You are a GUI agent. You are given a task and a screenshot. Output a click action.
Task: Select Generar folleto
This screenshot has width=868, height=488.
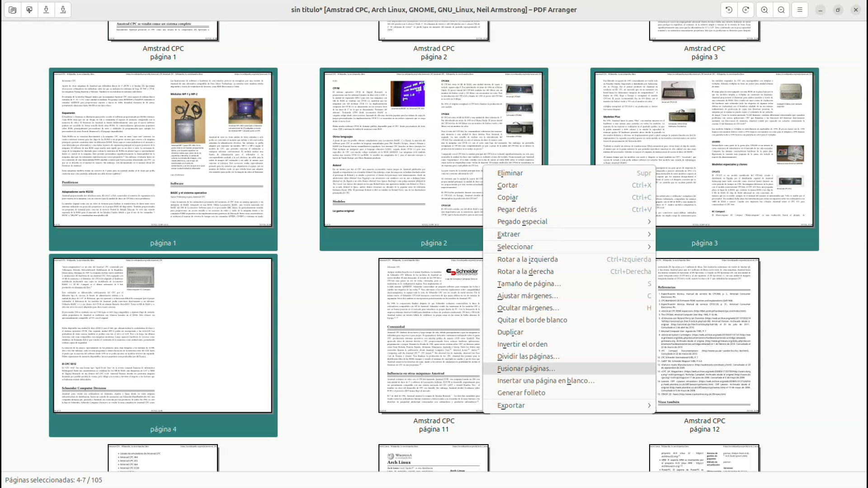click(570, 393)
